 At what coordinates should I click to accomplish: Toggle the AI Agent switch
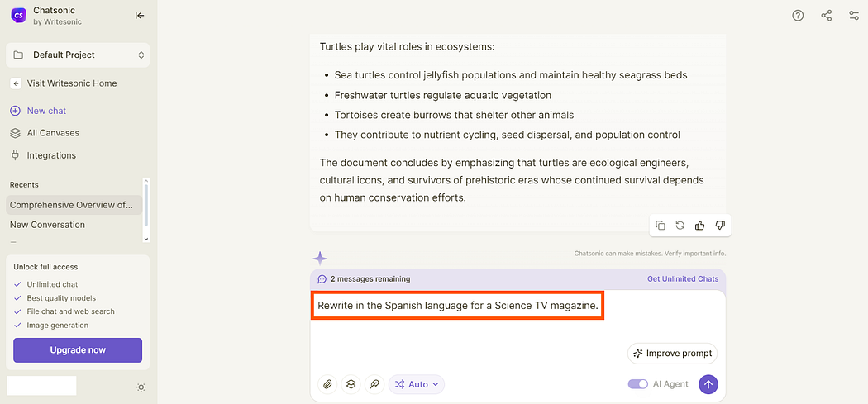pos(637,384)
